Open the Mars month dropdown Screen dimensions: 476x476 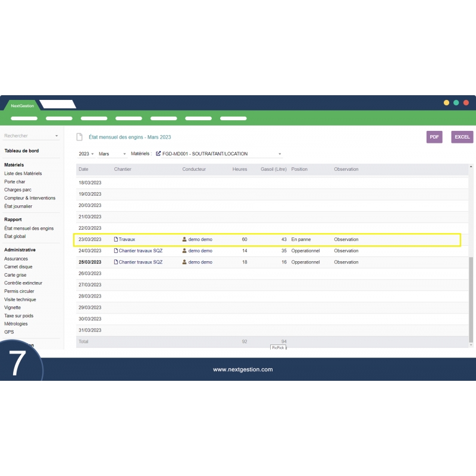pos(112,154)
